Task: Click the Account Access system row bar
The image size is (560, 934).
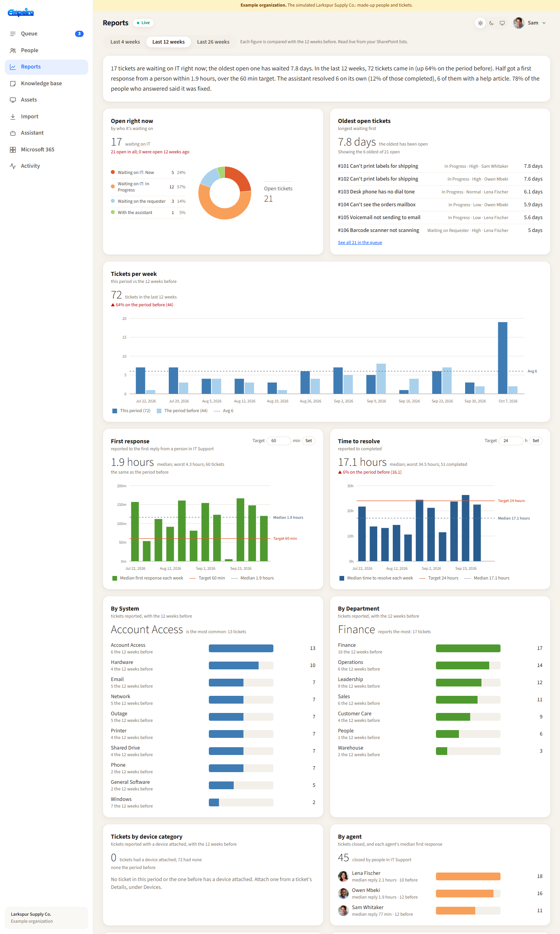Action: click(241, 648)
